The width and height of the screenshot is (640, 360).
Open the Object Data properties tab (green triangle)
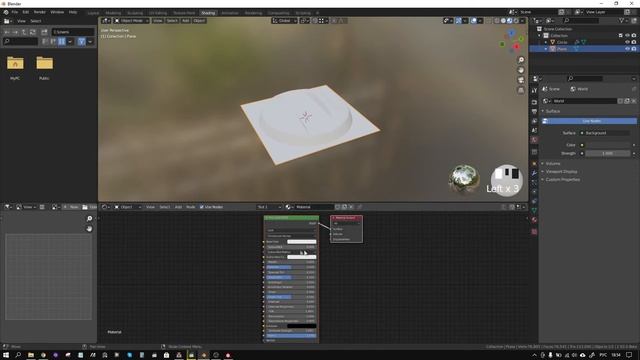[x=534, y=211]
